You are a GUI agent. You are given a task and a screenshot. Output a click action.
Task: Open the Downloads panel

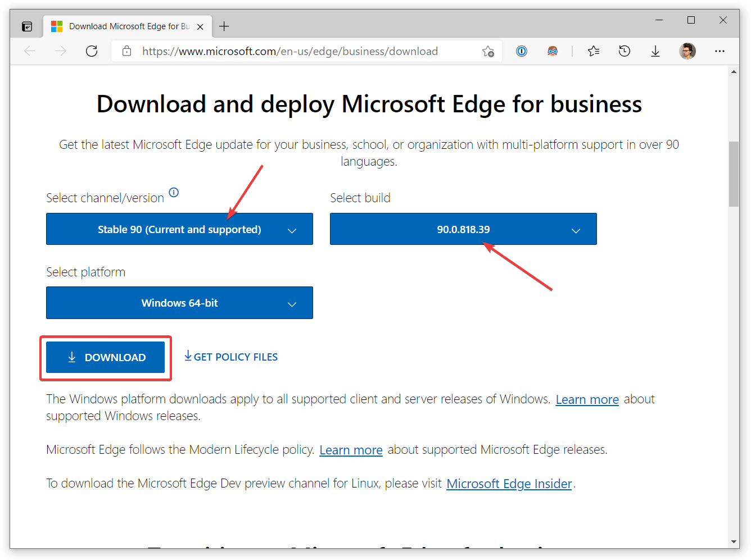pos(655,51)
